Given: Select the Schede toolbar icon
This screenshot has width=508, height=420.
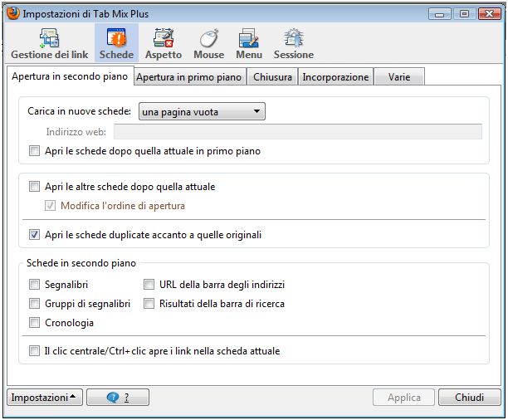Looking at the screenshot, I should coord(116,42).
